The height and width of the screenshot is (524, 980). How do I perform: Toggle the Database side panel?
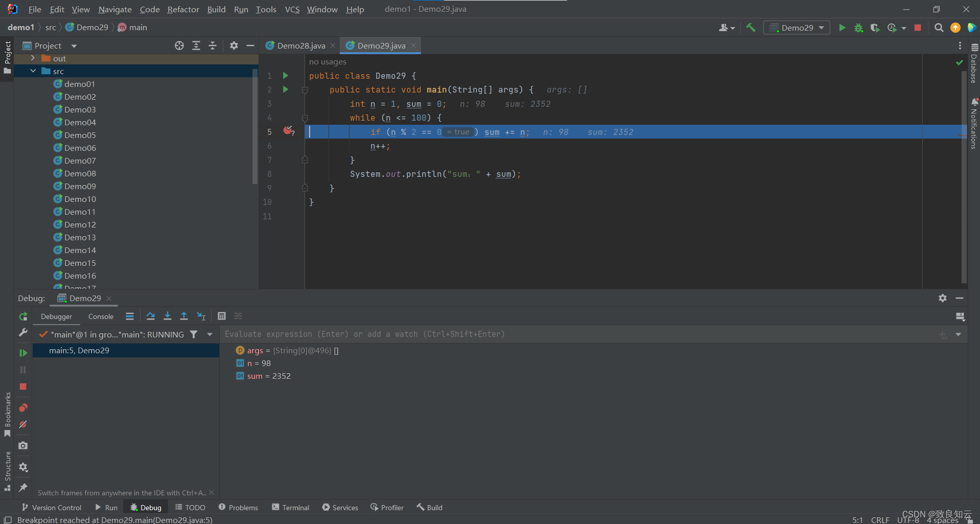[974, 63]
